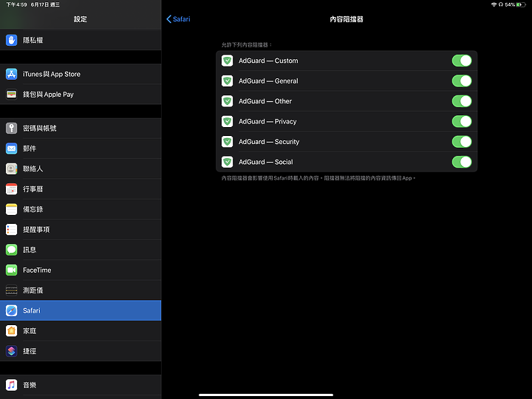Tap the 設定 sidebar title
Image resolution: width=532 pixels, height=399 pixels.
pos(81,19)
